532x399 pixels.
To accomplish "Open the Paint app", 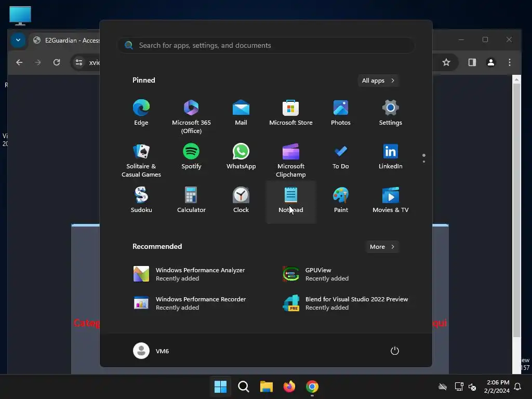I will [x=341, y=200].
